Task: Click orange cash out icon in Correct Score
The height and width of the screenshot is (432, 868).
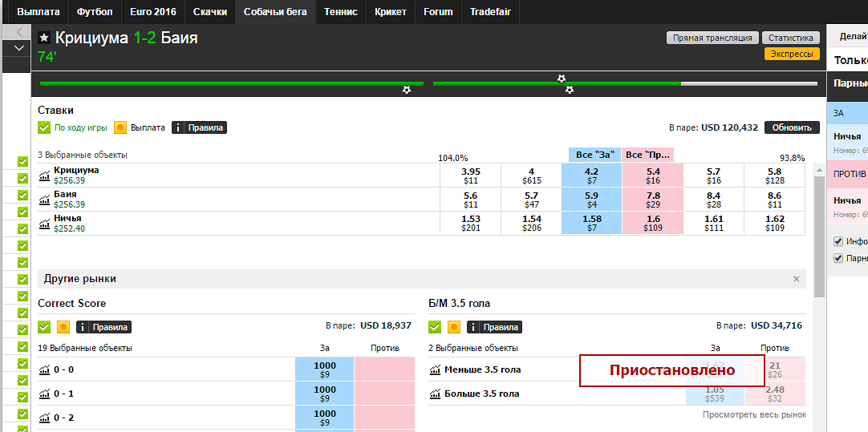Action: pos(63,328)
